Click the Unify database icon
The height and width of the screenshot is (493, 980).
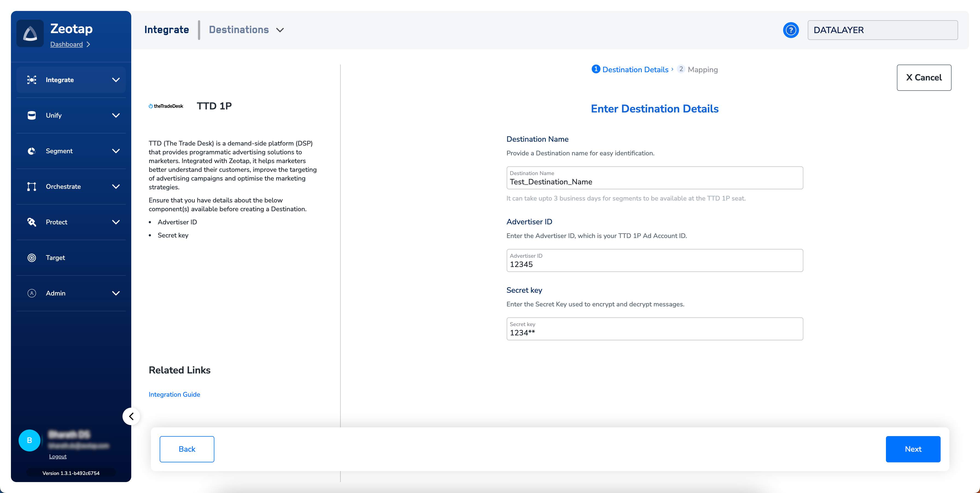click(31, 115)
